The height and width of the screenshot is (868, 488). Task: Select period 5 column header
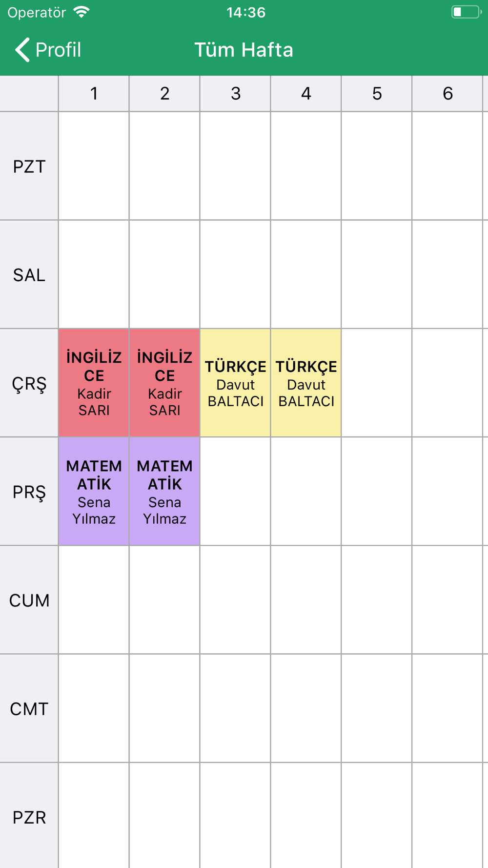[x=377, y=93]
